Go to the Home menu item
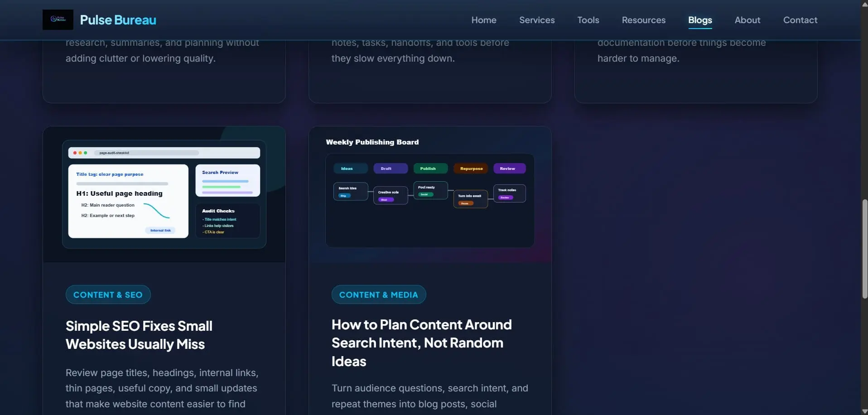Screen dimensions: 868x415 coord(484,20)
